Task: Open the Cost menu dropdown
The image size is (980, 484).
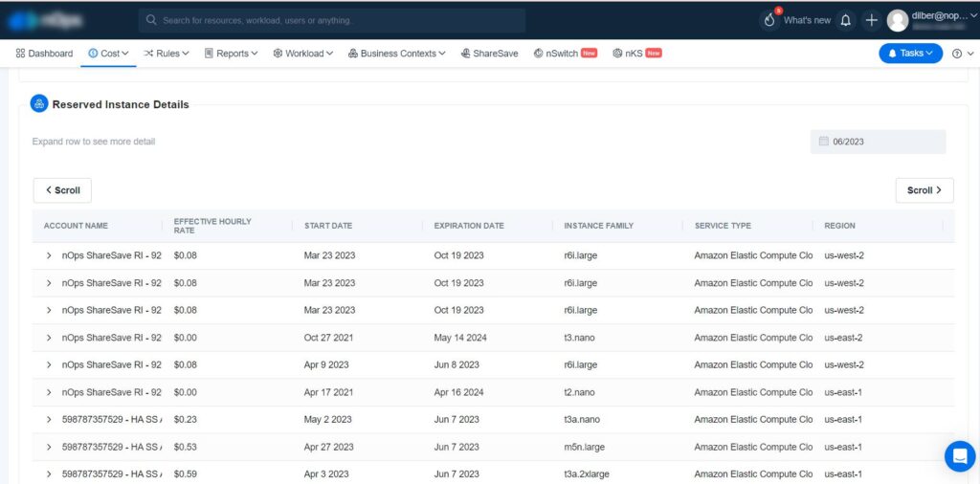Action: 109,54
